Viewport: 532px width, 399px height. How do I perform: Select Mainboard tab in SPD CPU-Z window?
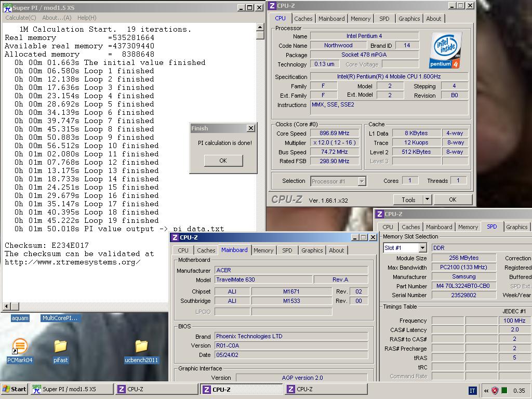click(439, 227)
